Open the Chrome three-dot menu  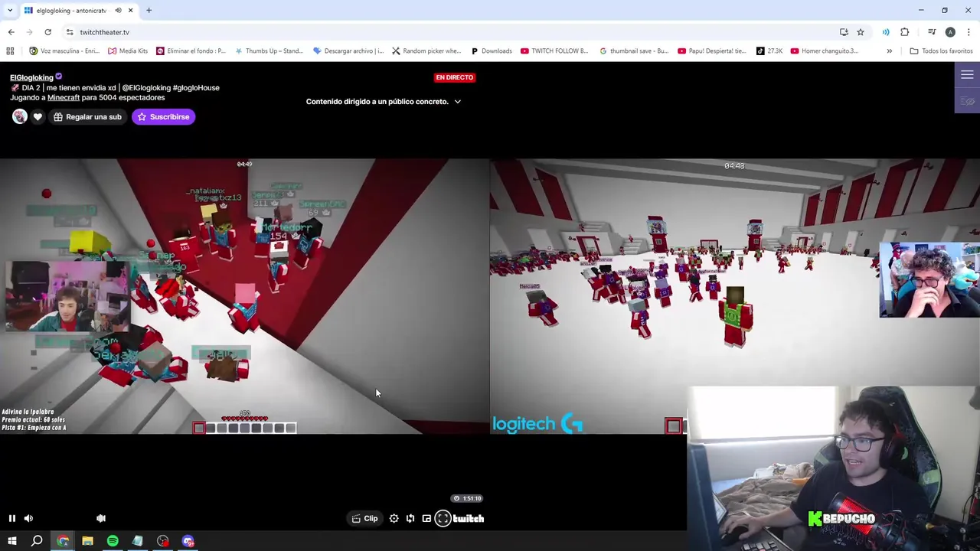[969, 32]
